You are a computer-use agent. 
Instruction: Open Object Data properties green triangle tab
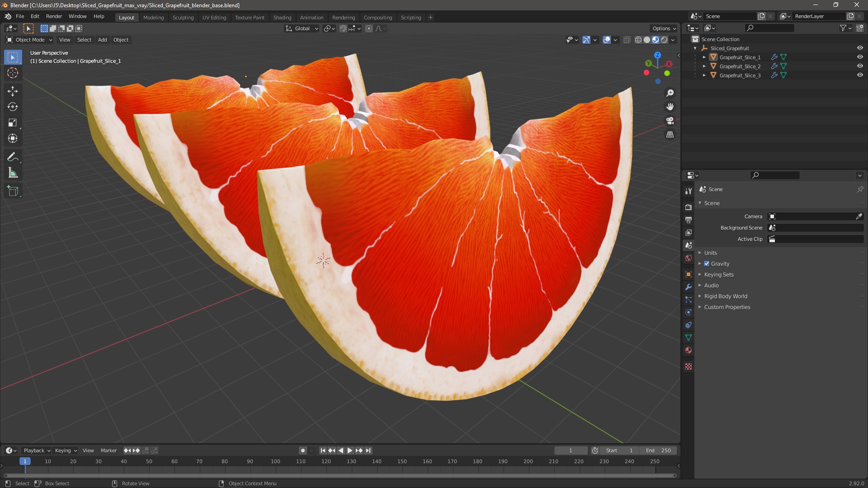[689, 338]
